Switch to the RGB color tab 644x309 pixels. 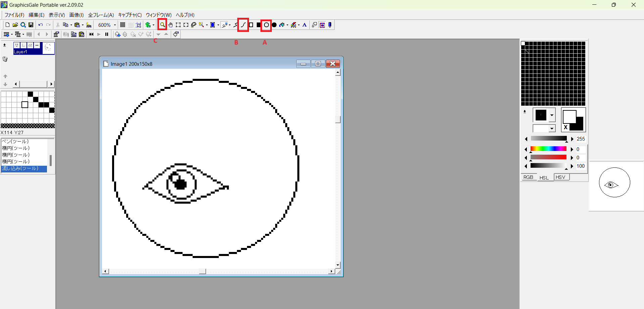pyautogui.click(x=528, y=177)
